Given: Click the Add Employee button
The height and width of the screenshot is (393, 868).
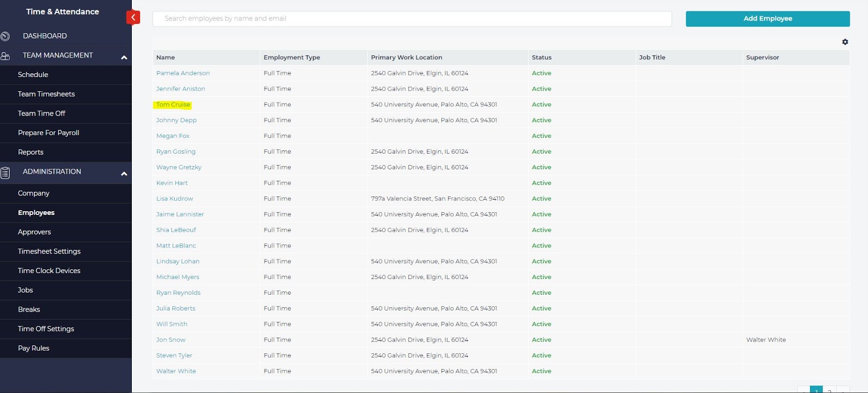Looking at the screenshot, I should (767, 18).
